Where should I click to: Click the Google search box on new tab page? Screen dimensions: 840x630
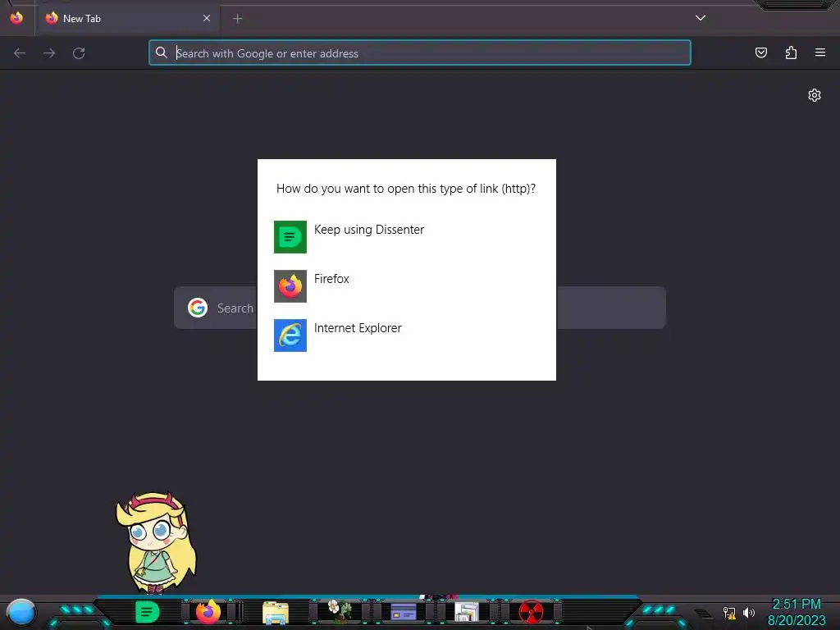[420, 308]
